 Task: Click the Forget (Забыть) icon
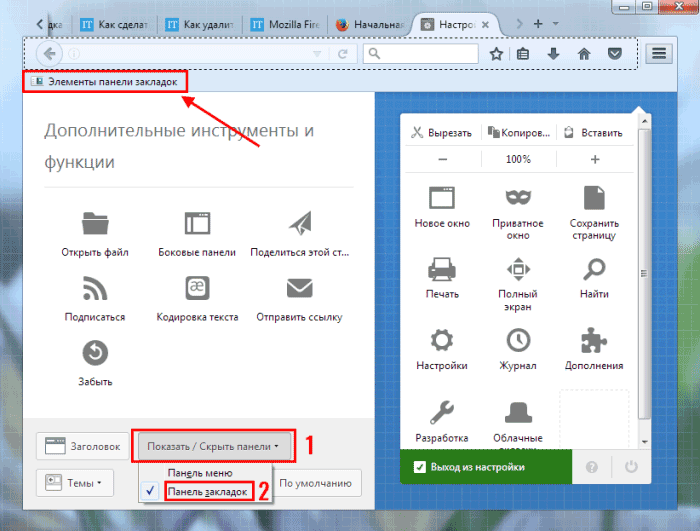[x=94, y=353]
